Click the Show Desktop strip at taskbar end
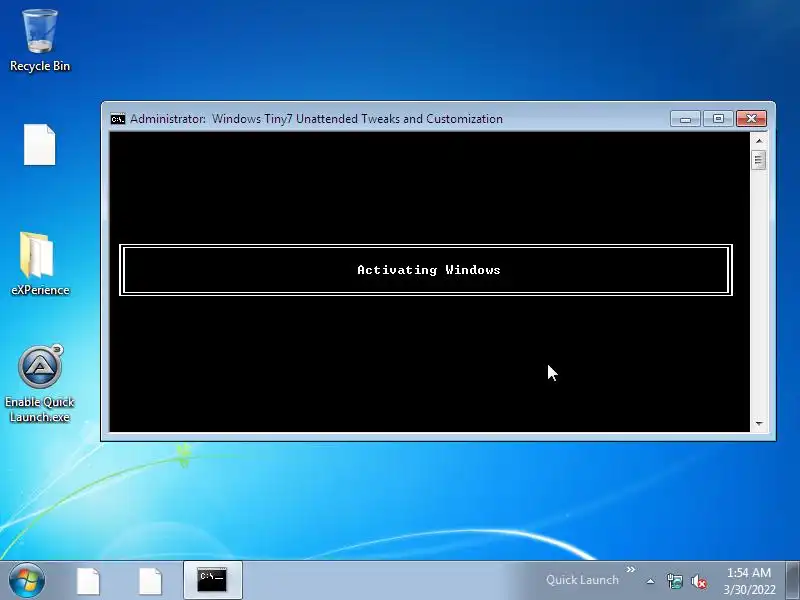Image resolution: width=800 pixels, height=600 pixels. click(x=792, y=580)
